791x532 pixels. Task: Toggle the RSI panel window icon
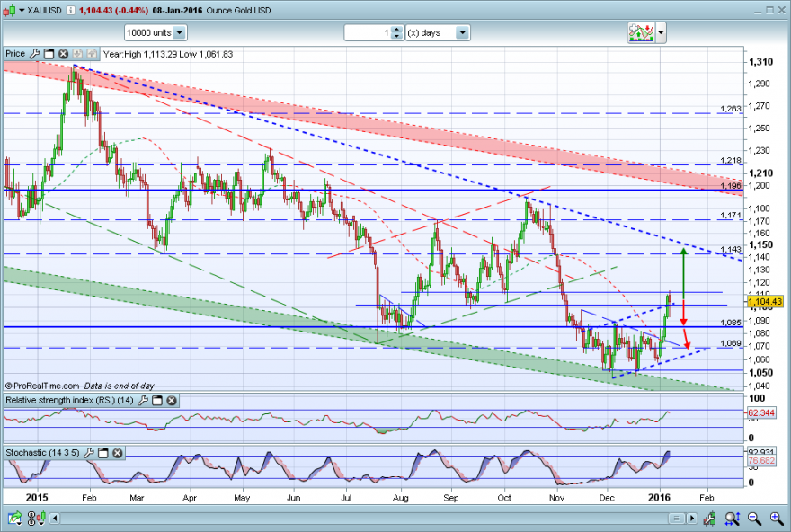coord(157,401)
